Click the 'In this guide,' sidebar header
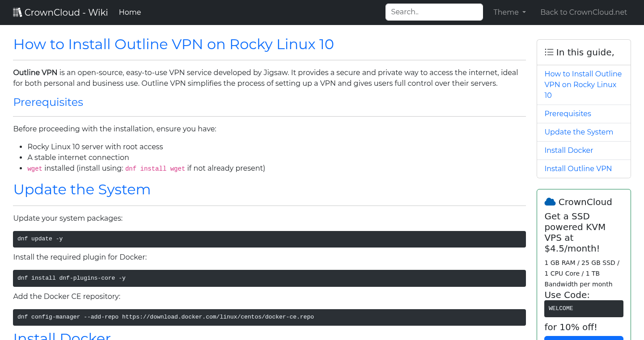The image size is (644, 340). (584, 52)
